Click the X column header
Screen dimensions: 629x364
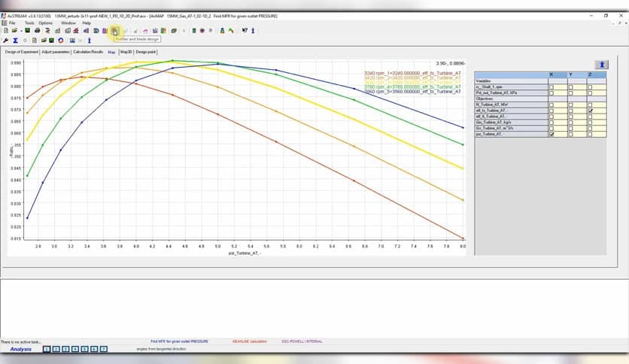tap(558, 75)
